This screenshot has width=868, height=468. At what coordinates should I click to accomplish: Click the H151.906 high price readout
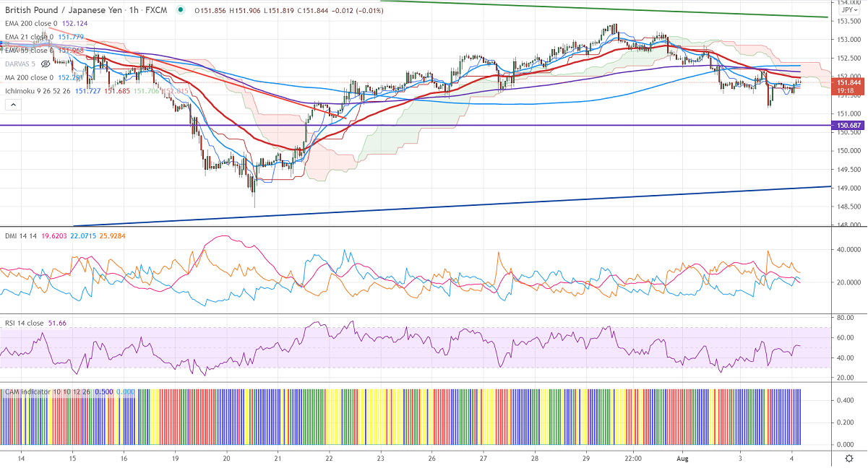(x=244, y=9)
